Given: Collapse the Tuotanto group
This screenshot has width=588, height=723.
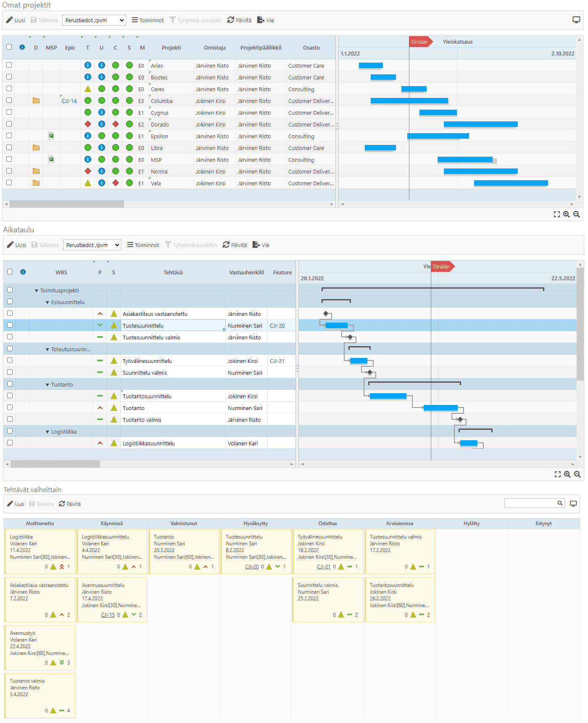Looking at the screenshot, I should (47, 385).
